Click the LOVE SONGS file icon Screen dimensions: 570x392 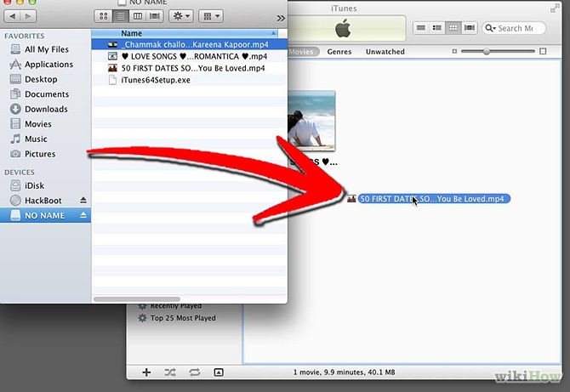(x=112, y=56)
